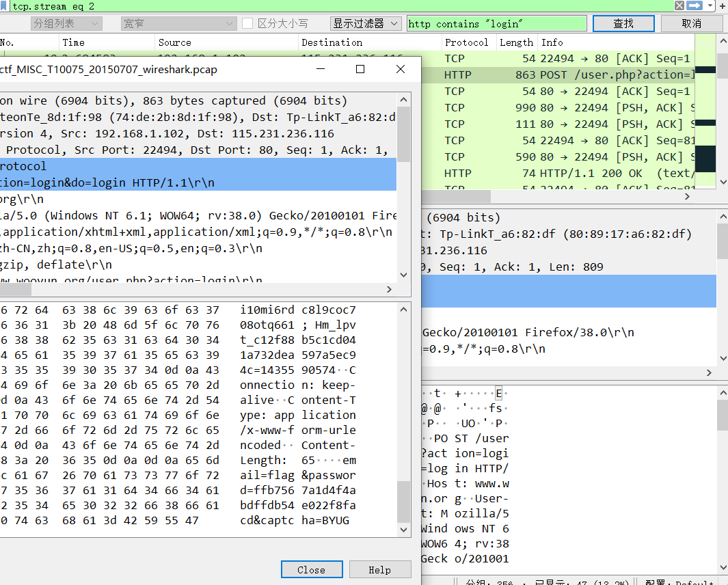728x585 pixels.
Task: Click the ail=flag &passwor text in hex dump
Action: pos(297,475)
